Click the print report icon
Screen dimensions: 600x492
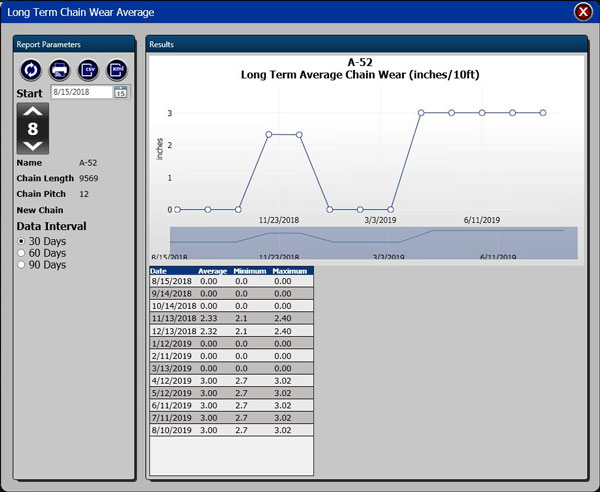pos(60,69)
